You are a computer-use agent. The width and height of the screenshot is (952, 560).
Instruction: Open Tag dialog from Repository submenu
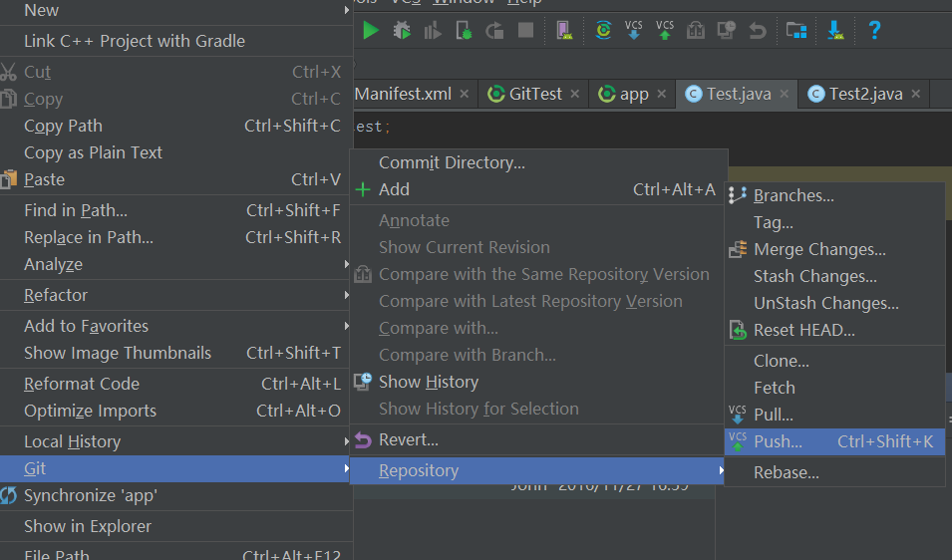coord(834,222)
